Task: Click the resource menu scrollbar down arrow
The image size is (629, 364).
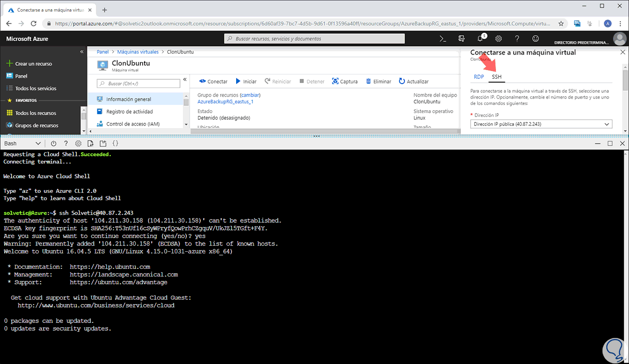Action: (x=186, y=124)
